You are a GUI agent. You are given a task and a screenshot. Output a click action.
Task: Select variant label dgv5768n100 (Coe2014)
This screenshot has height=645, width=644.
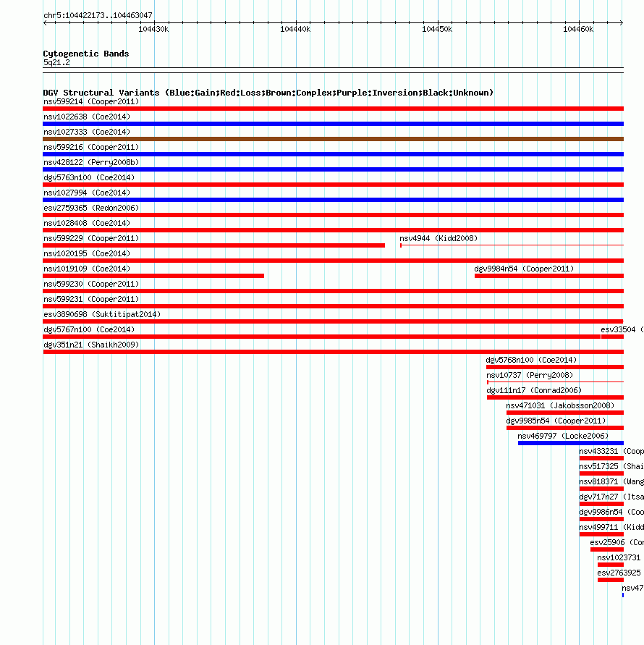click(x=531, y=361)
